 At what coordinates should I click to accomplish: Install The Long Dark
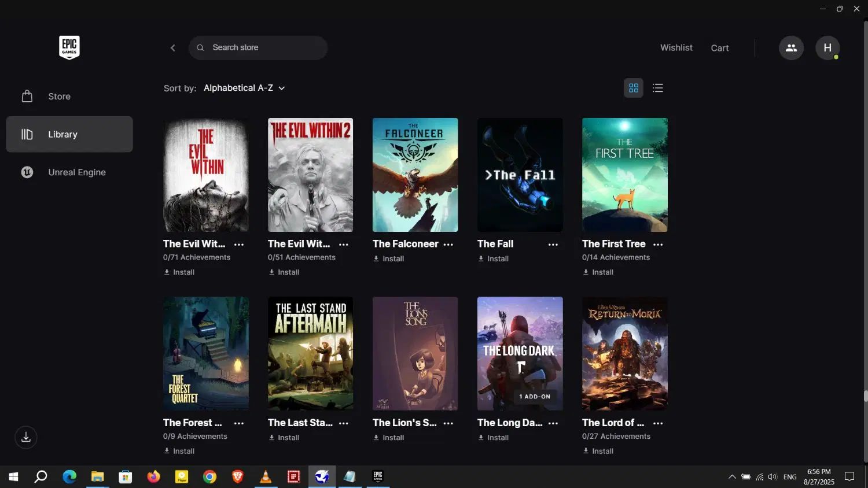point(493,438)
